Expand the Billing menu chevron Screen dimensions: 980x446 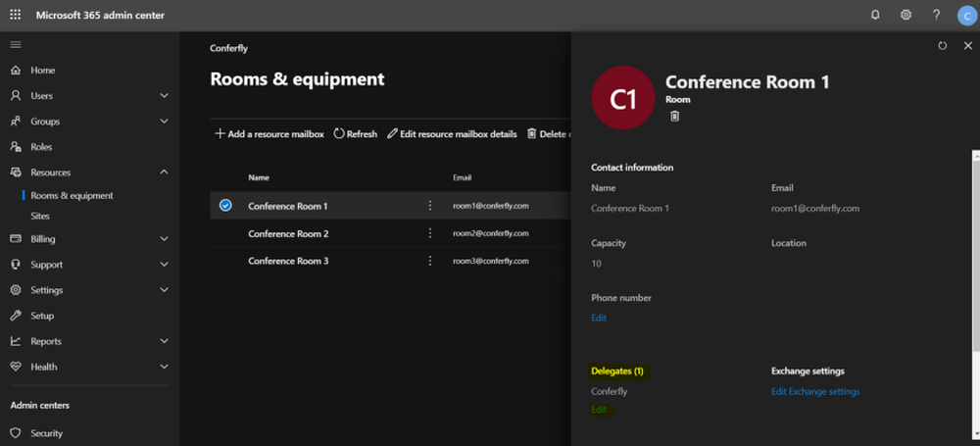pos(164,239)
